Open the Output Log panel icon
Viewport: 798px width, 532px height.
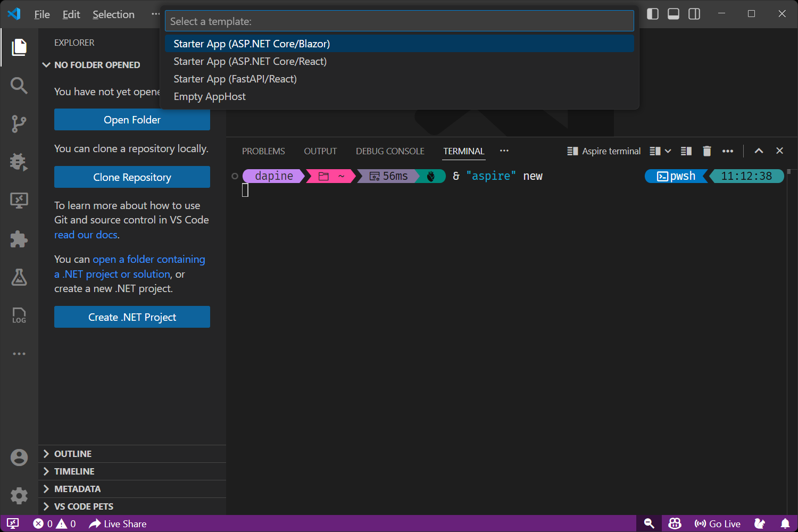tap(19, 315)
